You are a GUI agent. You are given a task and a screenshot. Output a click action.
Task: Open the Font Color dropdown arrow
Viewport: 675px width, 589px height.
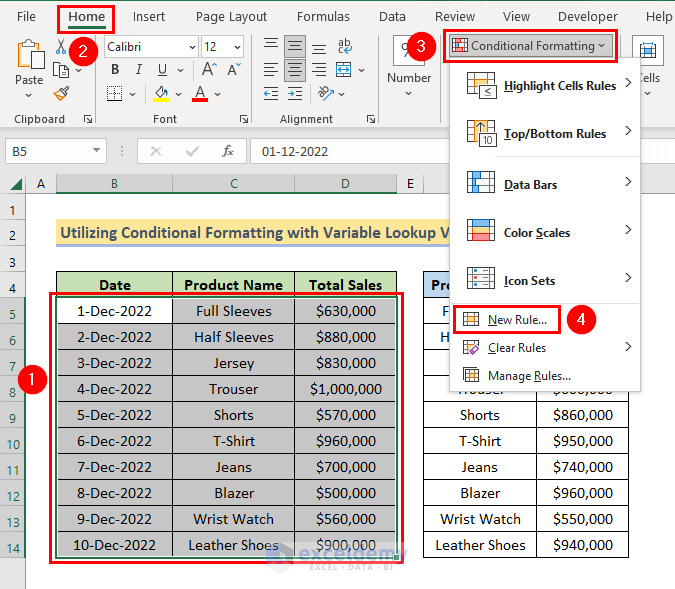[217, 94]
